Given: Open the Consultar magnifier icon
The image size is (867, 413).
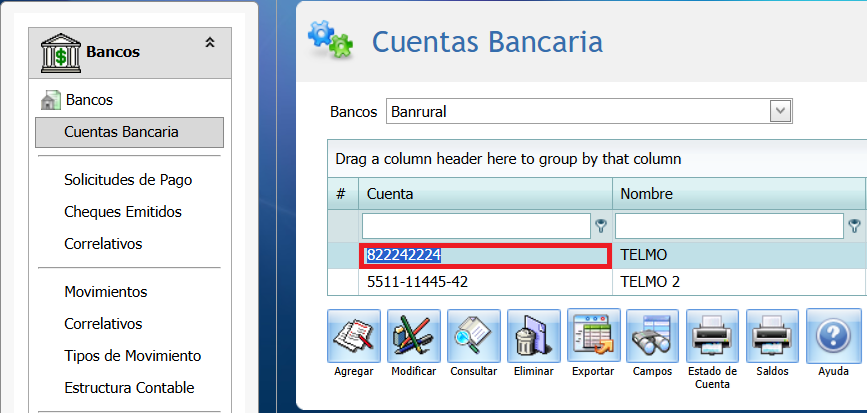Looking at the screenshot, I should pos(473,336).
